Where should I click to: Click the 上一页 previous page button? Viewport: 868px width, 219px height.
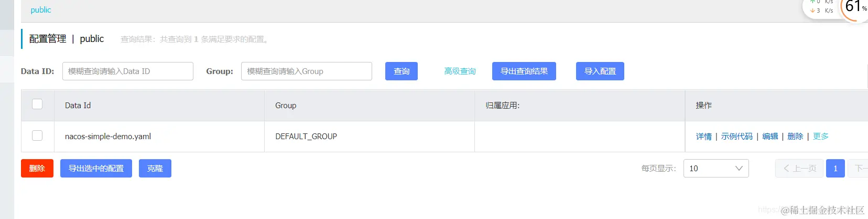click(x=799, y=169)
